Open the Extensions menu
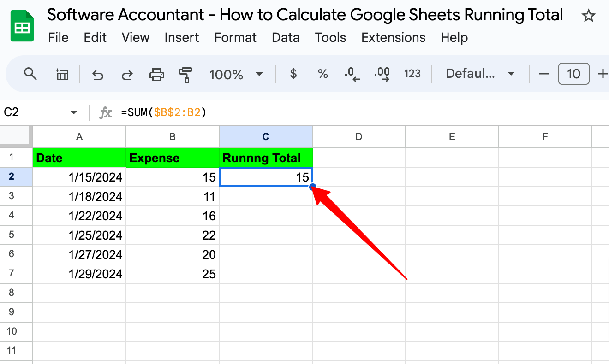The image size is (609, 364). tap(394, 37)
